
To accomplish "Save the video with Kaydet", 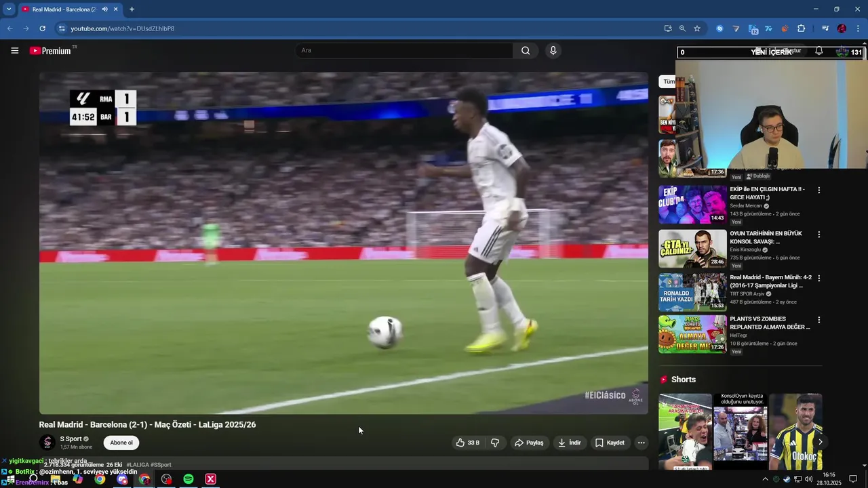I will point(610,443).
